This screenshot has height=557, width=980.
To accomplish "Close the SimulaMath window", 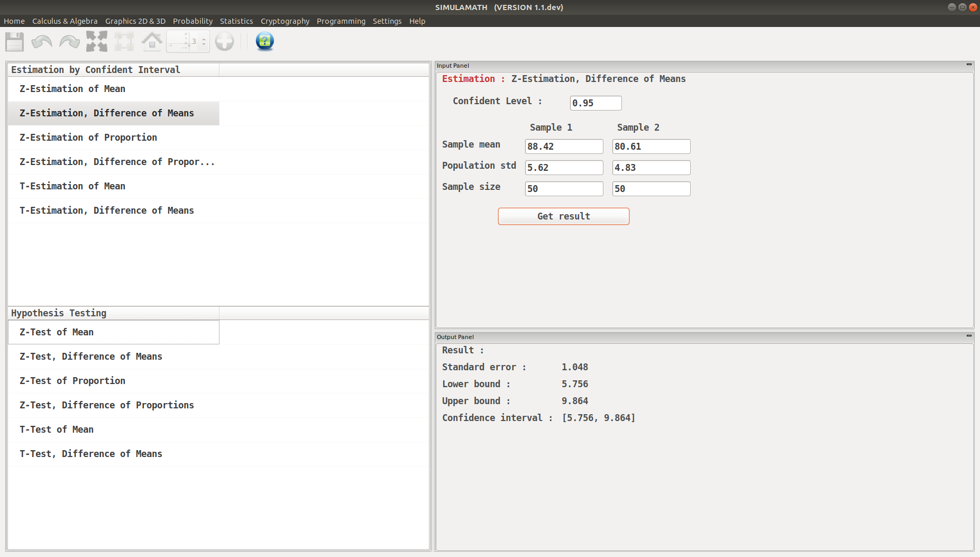I will pyautogui.click(x=973, y=7).
